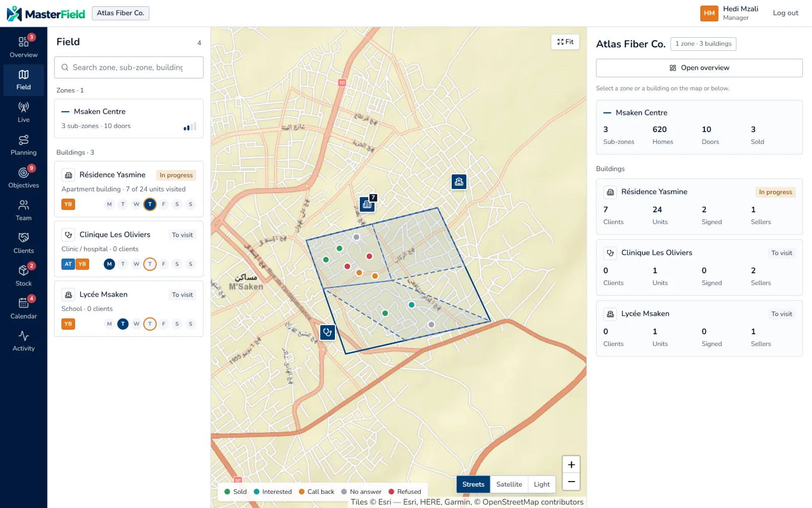This screenshot has height=508, width=812.
Task: Click the In progress tag in Field list
Action: pos(176,175)
